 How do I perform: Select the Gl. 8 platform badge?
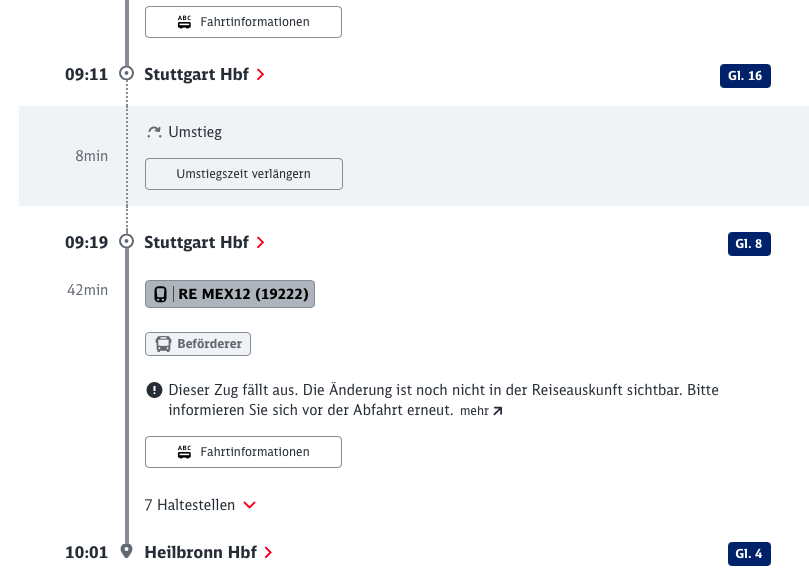[x=749, y=244]
